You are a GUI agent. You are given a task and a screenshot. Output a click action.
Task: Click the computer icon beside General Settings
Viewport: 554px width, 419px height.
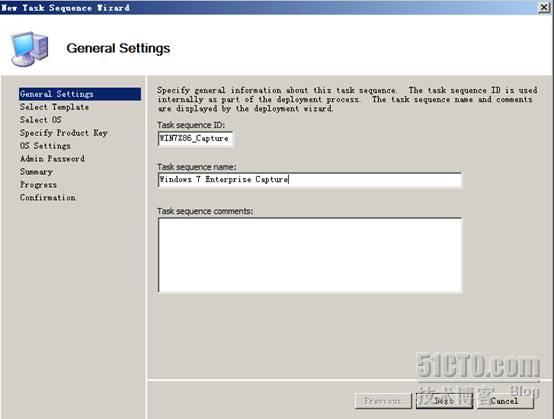pyautogui.click(x=30, y=49)
